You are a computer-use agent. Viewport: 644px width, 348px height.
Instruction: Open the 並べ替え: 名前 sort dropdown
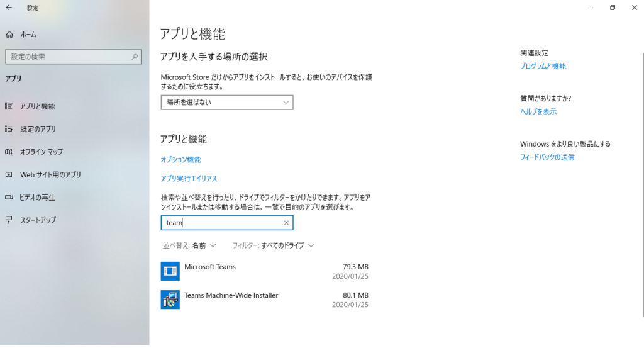(x=189, y=245)
